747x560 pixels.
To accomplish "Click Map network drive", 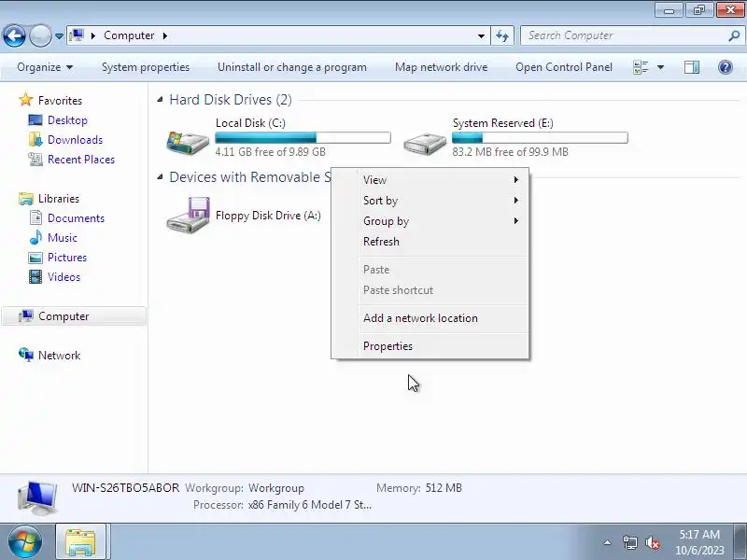I will click(441, 67).
